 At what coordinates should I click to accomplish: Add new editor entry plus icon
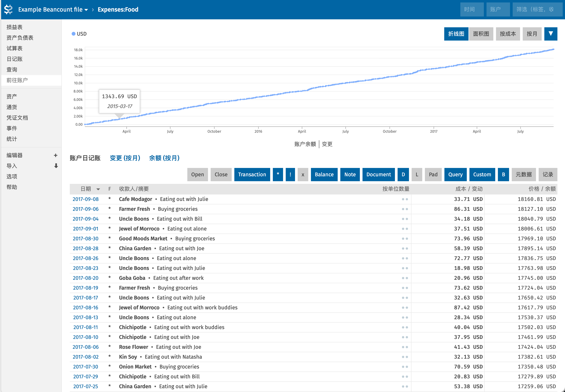(x=56, y=155)
